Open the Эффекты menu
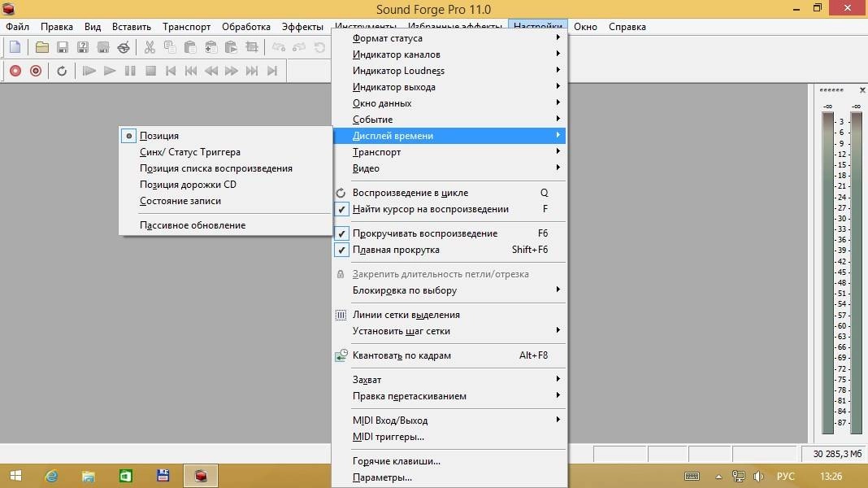 click(302, 27)
